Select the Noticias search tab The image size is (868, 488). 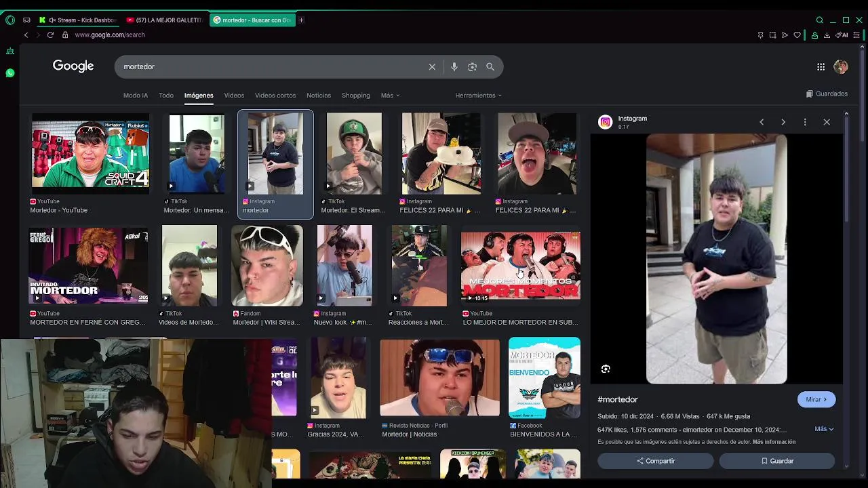319,96
